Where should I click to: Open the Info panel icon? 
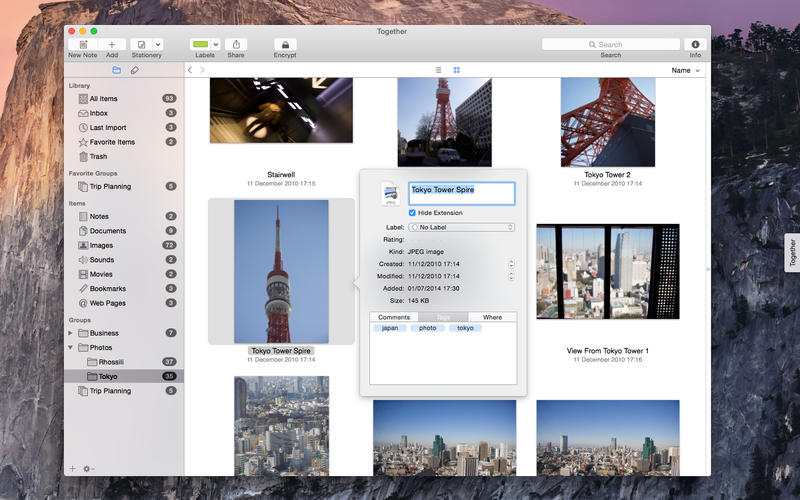(694, 45)
